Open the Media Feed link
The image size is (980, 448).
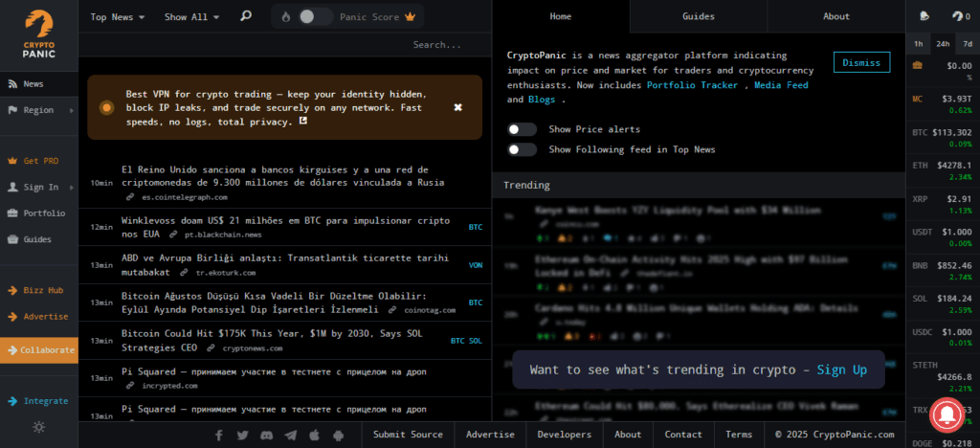[x=781, y=85]
